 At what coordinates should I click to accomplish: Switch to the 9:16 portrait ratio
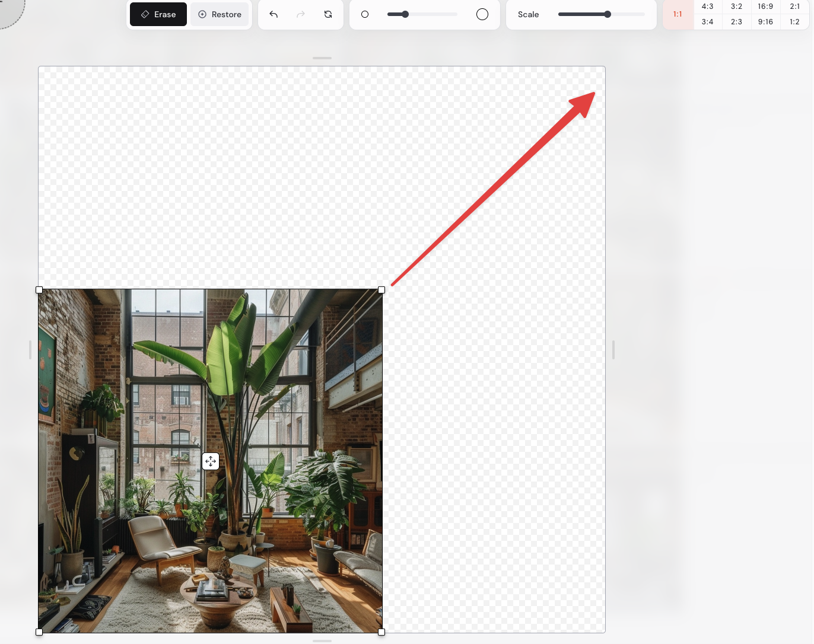tap(765, 22)
